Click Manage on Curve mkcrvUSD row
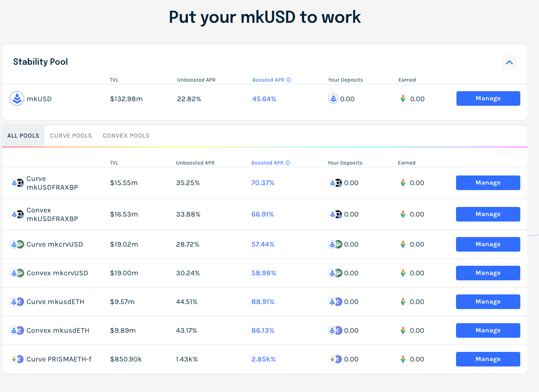The image size is (539, 392). click(x=488, y=244)
